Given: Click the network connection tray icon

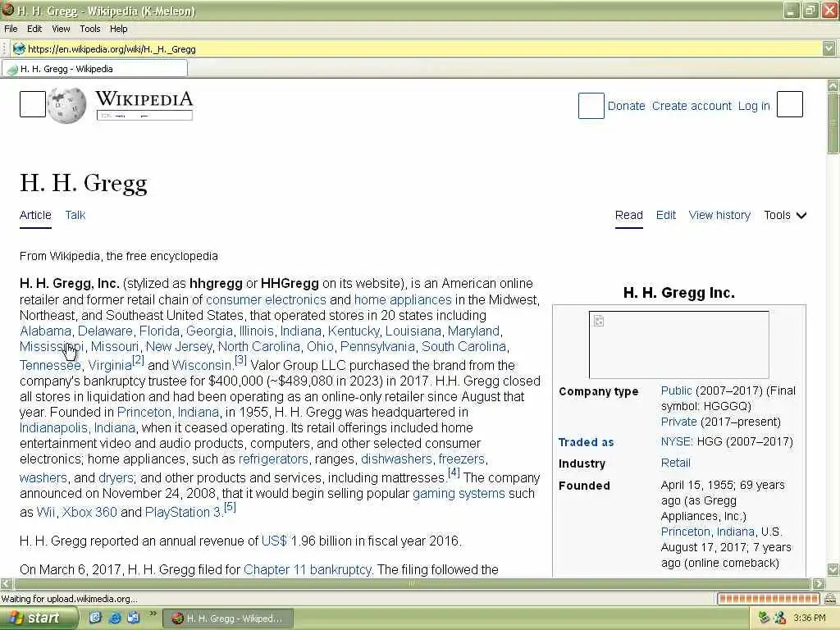Looking at the screenshot, I should tap(779, 618).
